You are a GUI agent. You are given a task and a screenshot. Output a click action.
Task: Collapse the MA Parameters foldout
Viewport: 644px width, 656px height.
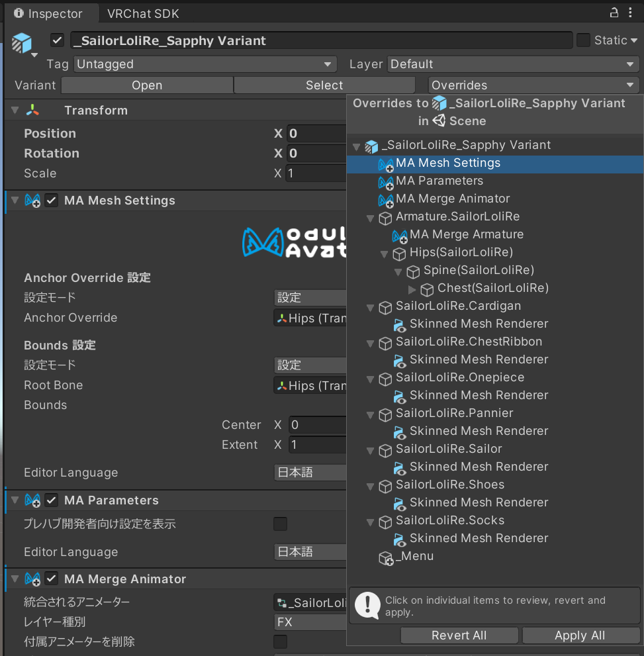pos(15,500)
